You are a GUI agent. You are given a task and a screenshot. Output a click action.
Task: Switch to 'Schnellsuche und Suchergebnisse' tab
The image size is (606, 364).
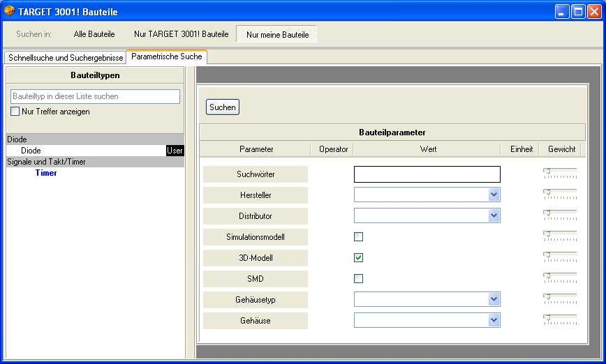click(x=66, y=58)
